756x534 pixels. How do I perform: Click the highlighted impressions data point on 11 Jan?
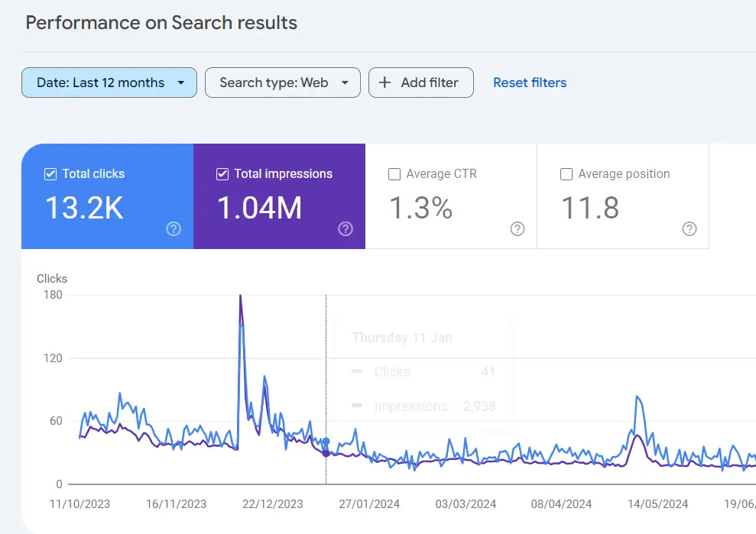tap(326, 453)
